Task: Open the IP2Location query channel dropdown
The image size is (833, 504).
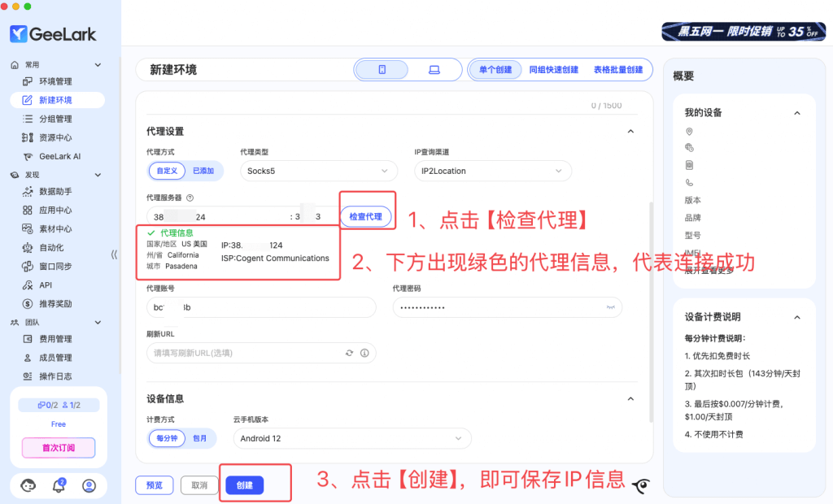Action: (x=492, y=171)
